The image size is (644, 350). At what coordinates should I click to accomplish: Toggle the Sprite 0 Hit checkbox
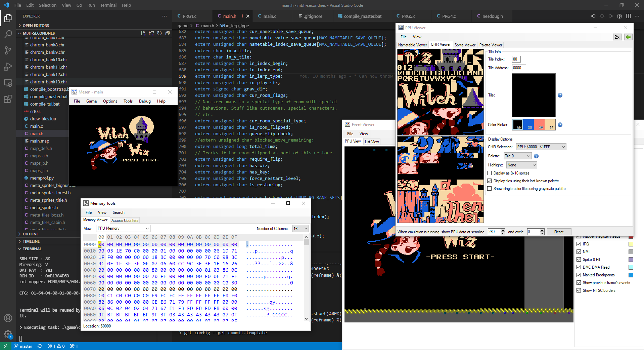tap(579, 260)
